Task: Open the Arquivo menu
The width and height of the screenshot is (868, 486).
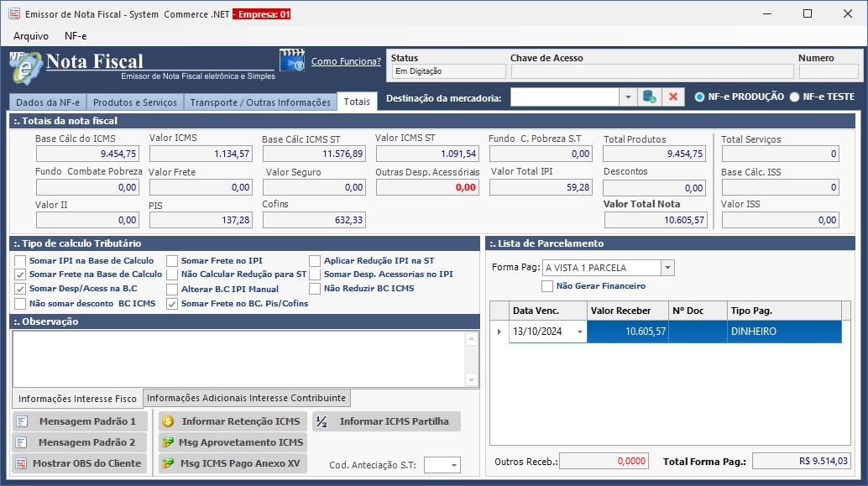Action: click(x=31, y=36)
